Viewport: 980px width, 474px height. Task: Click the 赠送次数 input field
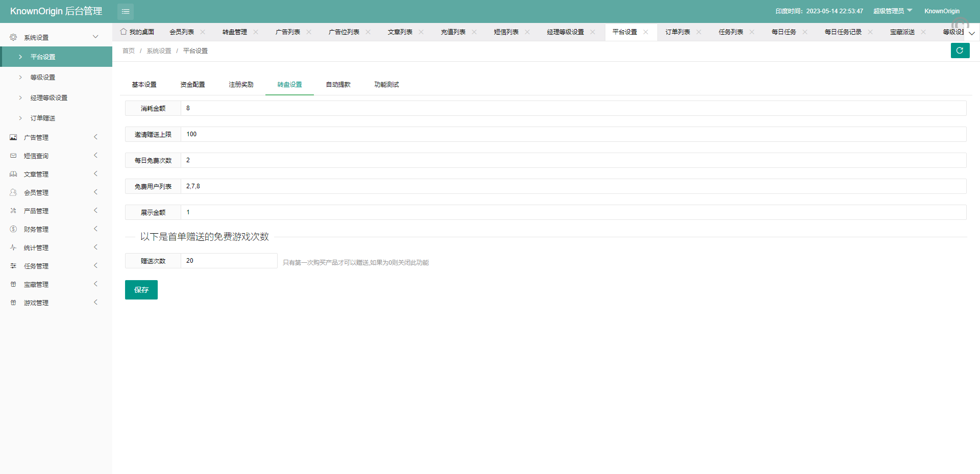[229, 261]
